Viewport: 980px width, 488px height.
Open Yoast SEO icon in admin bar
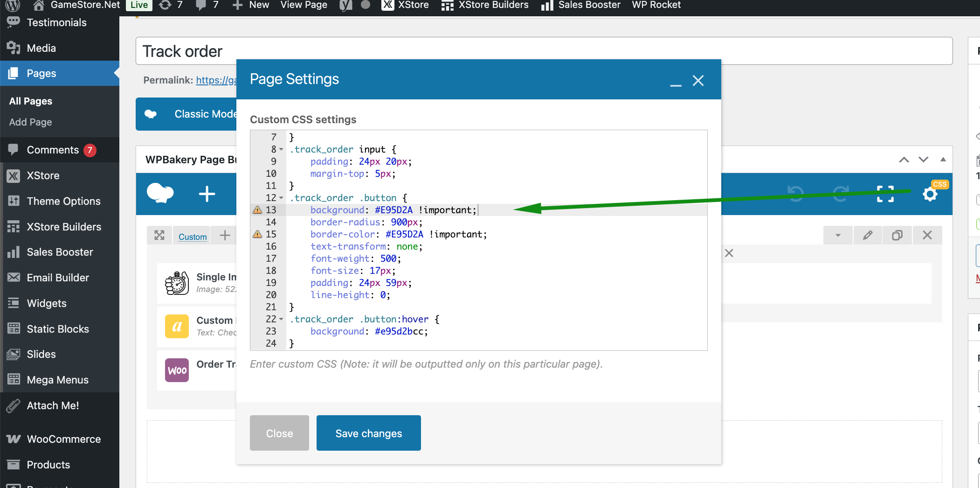[345, 5]
